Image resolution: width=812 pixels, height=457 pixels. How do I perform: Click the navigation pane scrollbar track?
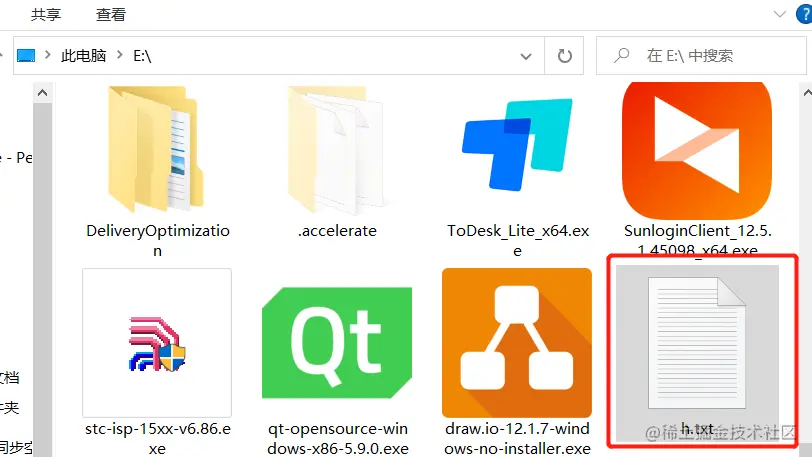(x=42, y=280)
